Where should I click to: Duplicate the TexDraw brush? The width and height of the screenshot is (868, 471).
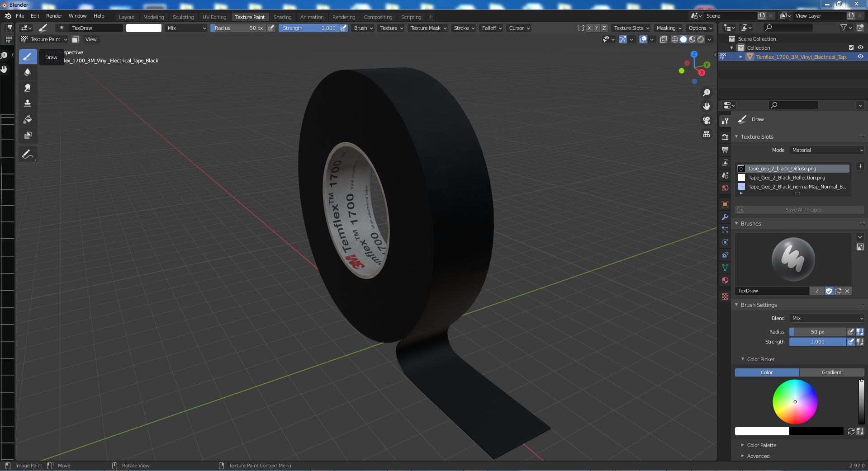838,291
